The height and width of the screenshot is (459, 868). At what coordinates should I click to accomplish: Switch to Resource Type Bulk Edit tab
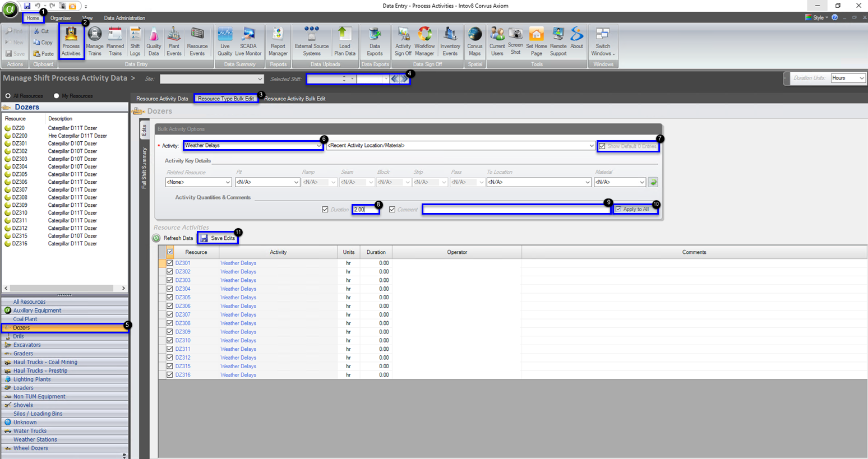coord(226,99)
